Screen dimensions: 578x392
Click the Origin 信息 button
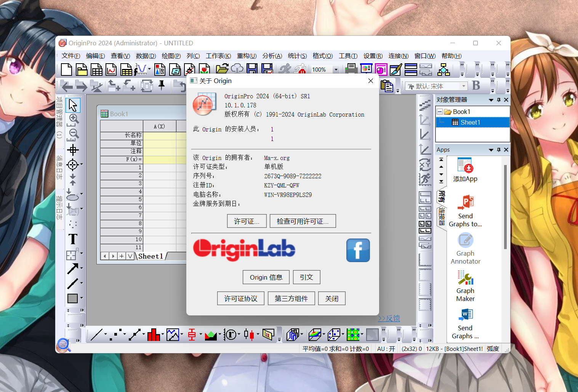click(266, 277)
